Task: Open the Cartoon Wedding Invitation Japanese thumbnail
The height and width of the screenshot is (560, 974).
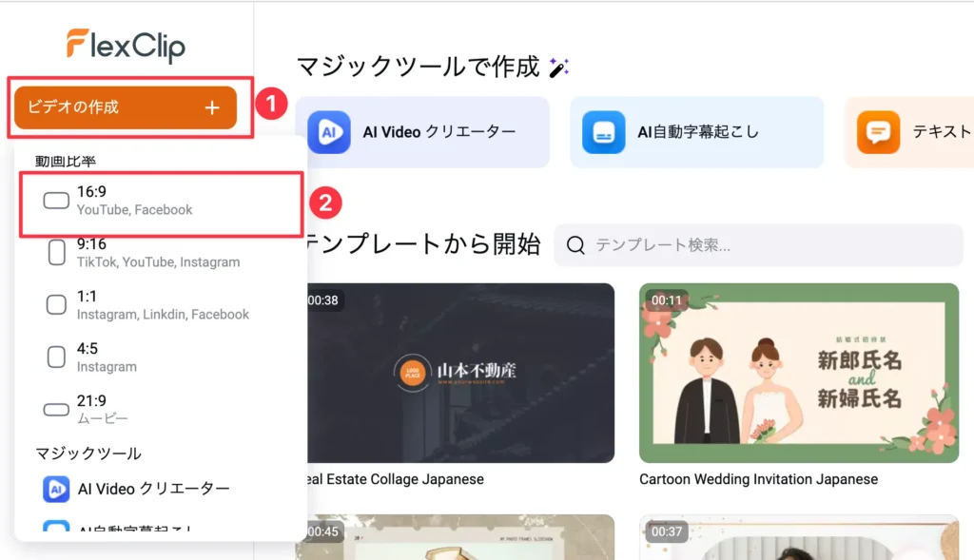Action: pos(798,373)
